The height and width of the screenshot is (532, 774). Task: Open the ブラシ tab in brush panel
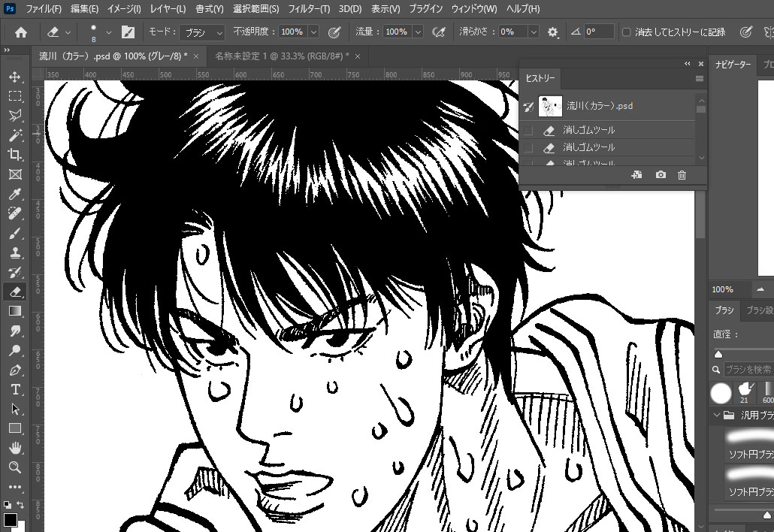click(724, 310)
